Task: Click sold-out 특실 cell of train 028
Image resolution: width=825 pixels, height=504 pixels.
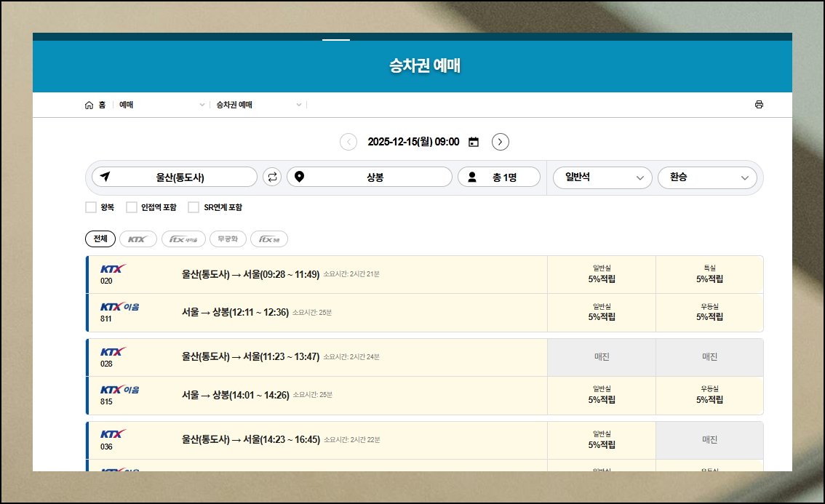Action: (710, 357)
